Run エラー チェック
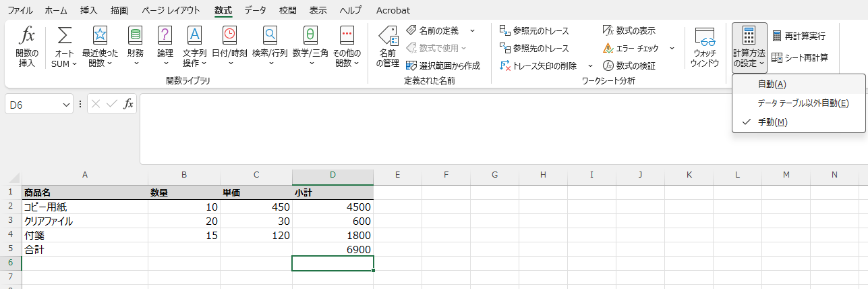 click(x=631, y=48)
